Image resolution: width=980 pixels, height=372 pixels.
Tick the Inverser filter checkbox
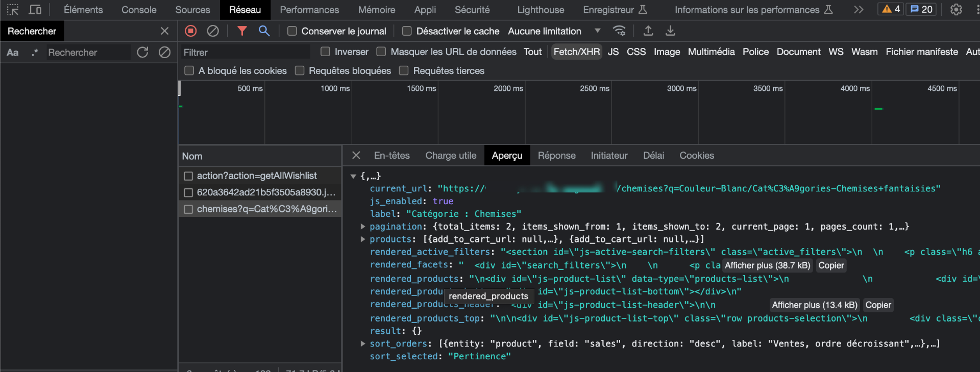pos(325,52)
